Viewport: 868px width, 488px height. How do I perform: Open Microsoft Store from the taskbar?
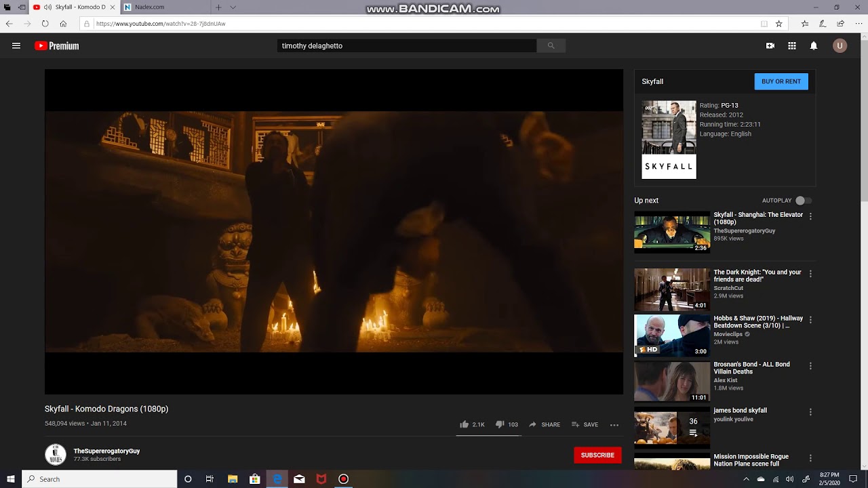tap(255, 479)
